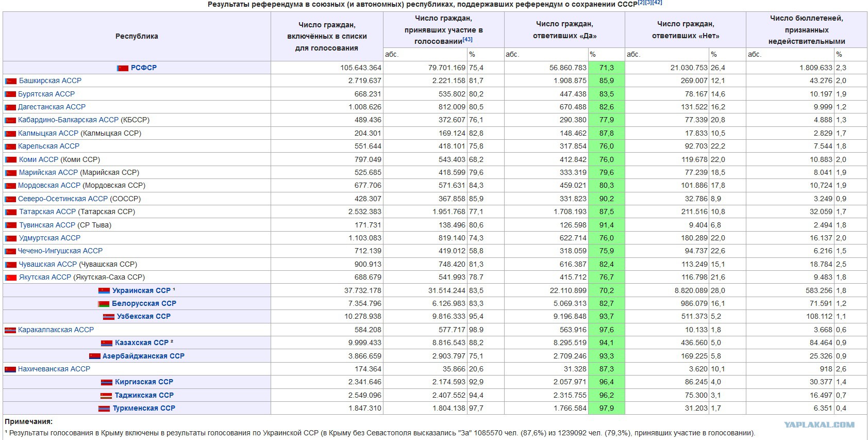Click the Каракалпакская АССР flag icon
Viewport: 868px width, 440px height.
click(x=11, y=330)
